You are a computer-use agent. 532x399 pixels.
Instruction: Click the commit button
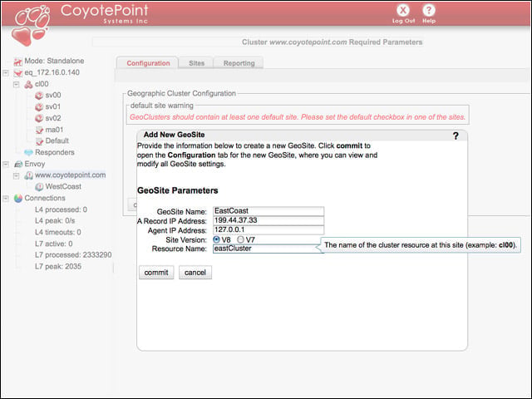click(156, 273)
